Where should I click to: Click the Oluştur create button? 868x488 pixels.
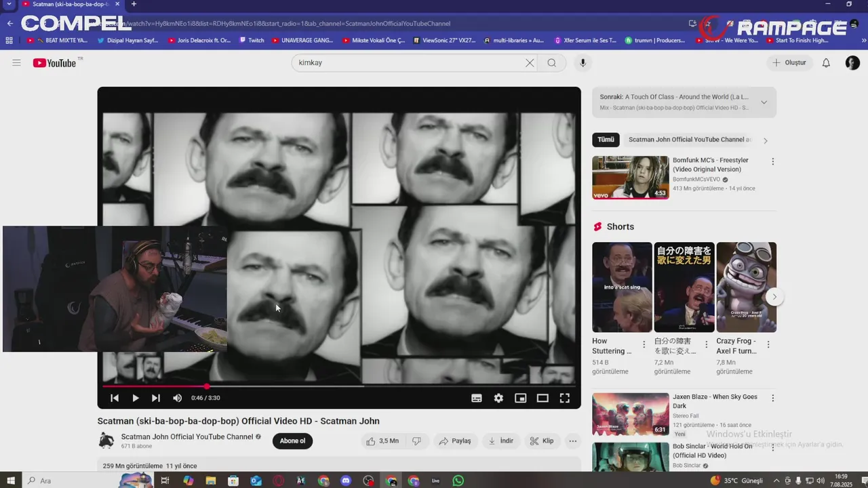790,63
